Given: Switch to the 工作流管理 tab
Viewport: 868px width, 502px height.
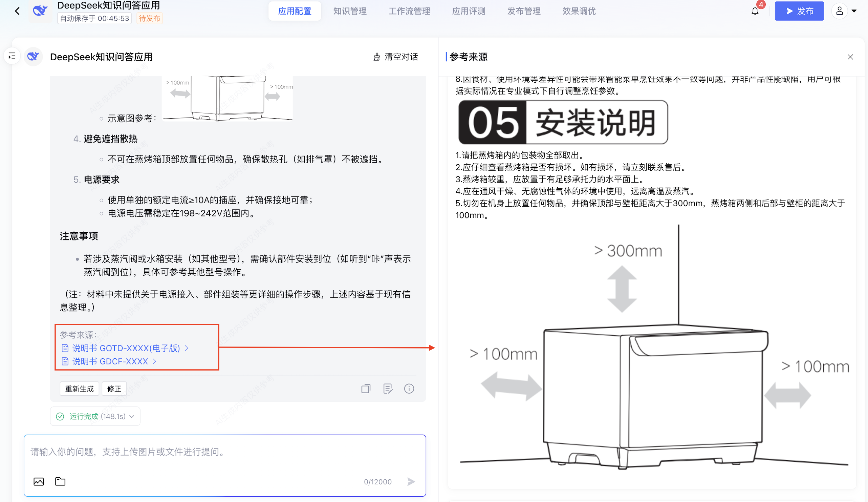Looking at the screenshot, I should click(x=409, y=12).
